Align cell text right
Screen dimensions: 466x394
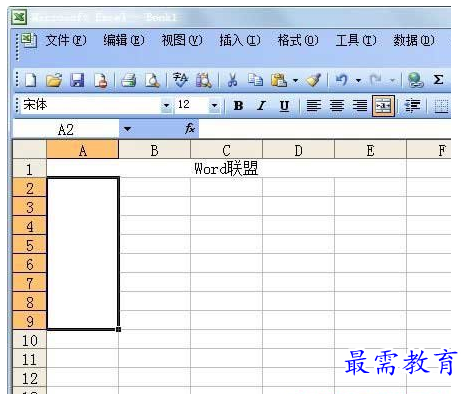[360, 106]
